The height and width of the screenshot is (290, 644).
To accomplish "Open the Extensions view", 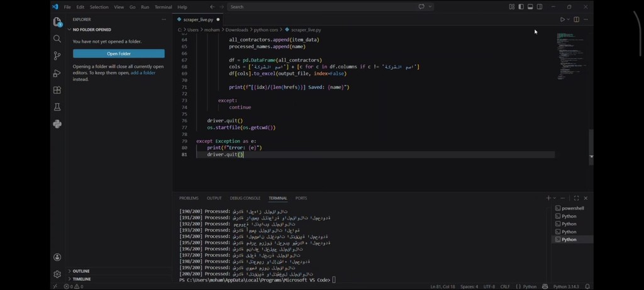I will click(57, 90).
